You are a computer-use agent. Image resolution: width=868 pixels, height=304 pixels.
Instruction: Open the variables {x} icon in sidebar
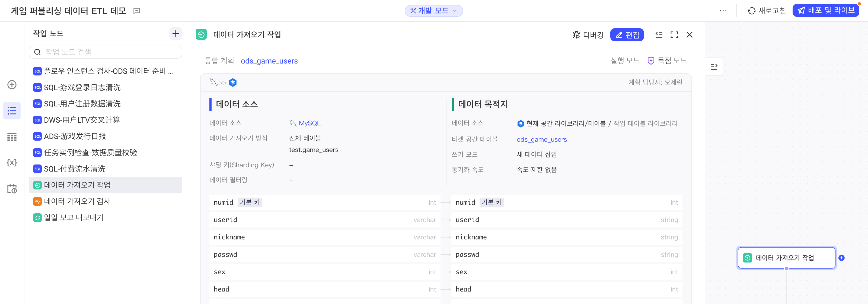point(12,163)
